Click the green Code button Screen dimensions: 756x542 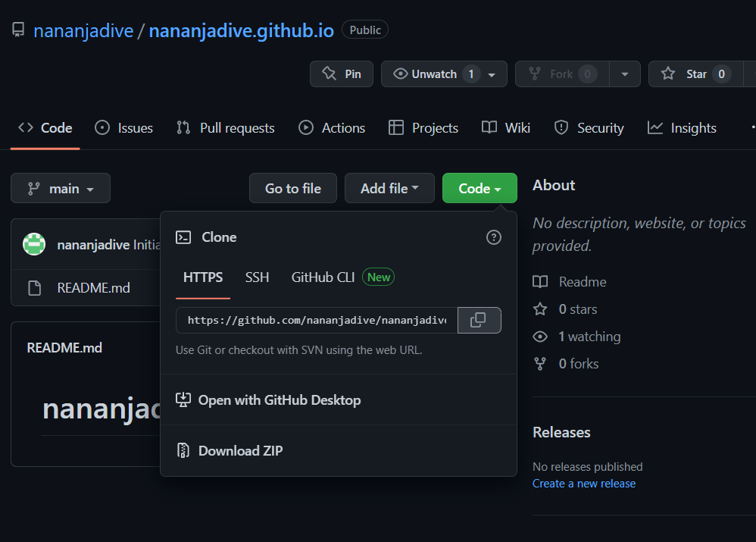(479, 187)
